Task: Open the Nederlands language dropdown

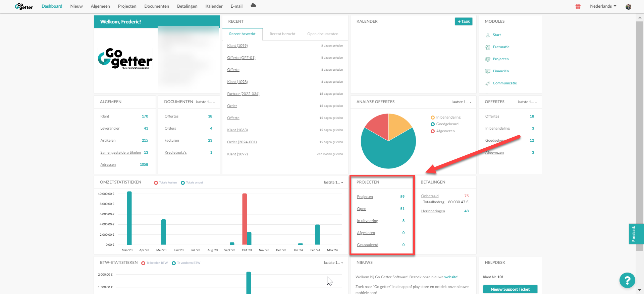Action: click(x=603, y=6)
